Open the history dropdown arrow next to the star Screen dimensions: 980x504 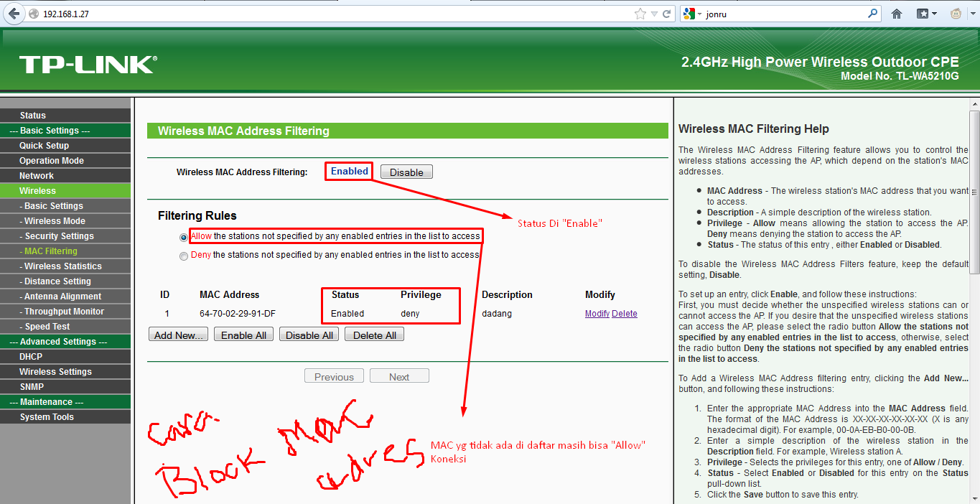pos(655,14)
